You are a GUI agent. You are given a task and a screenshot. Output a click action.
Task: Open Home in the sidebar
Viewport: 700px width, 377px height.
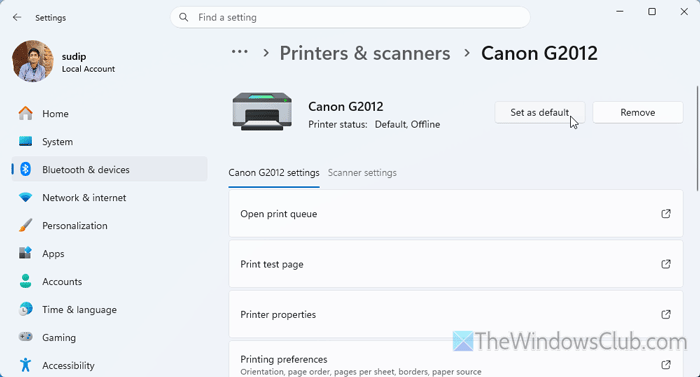point(109,113)
